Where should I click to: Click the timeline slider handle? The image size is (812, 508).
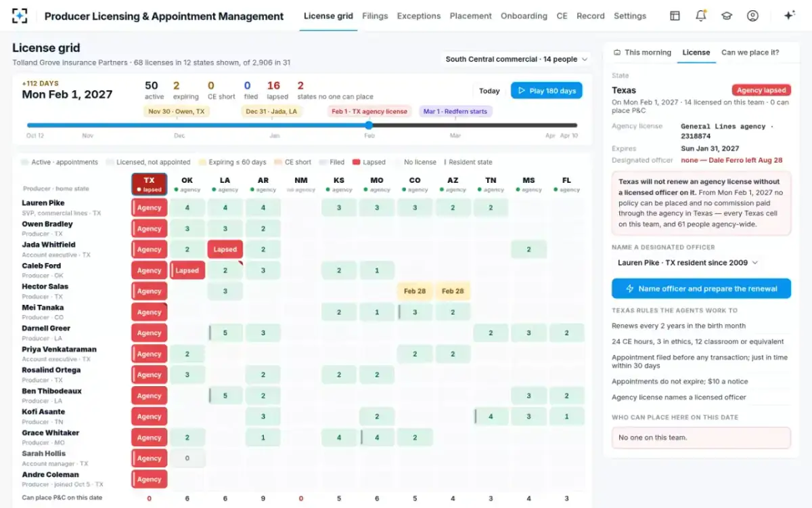coord(369,125)
